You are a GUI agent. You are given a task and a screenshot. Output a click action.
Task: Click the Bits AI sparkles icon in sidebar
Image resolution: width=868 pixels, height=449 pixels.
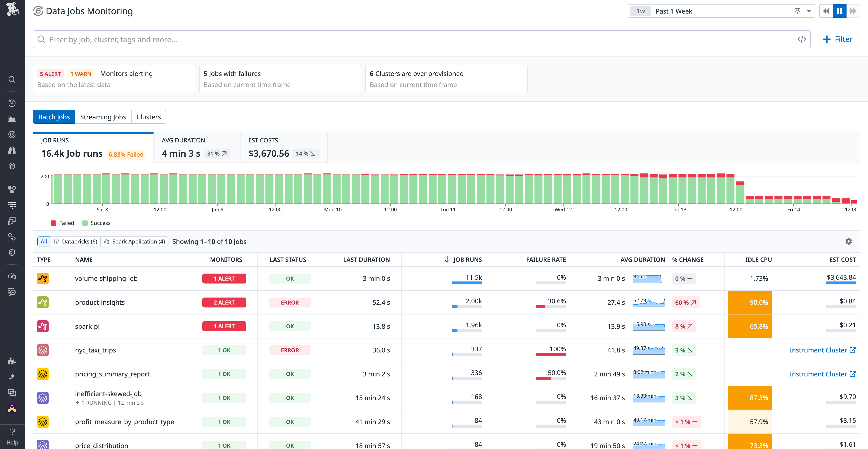[x=12, y=377]
